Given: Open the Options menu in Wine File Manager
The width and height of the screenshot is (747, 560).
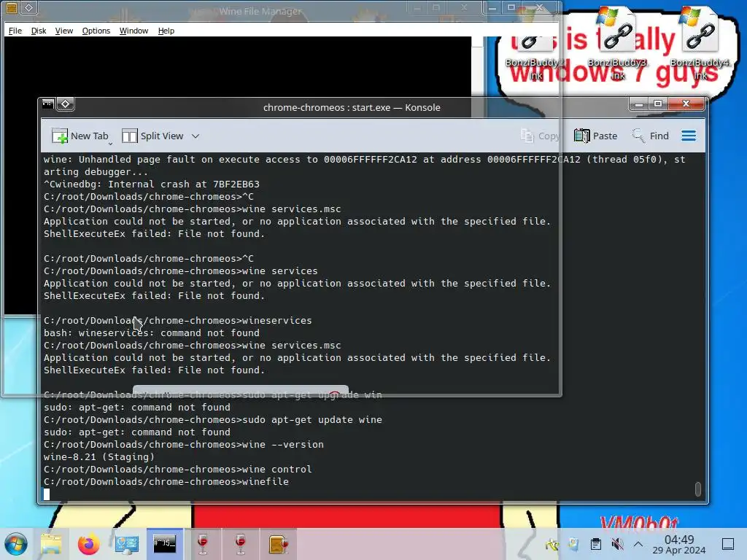Looking at the screenshot, I should pos(96,31).
